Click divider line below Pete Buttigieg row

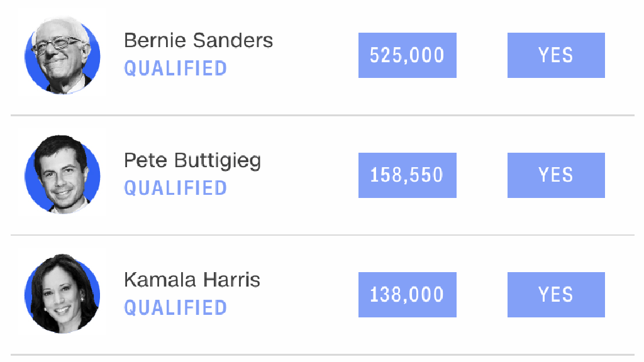click(x=323, y=235)
